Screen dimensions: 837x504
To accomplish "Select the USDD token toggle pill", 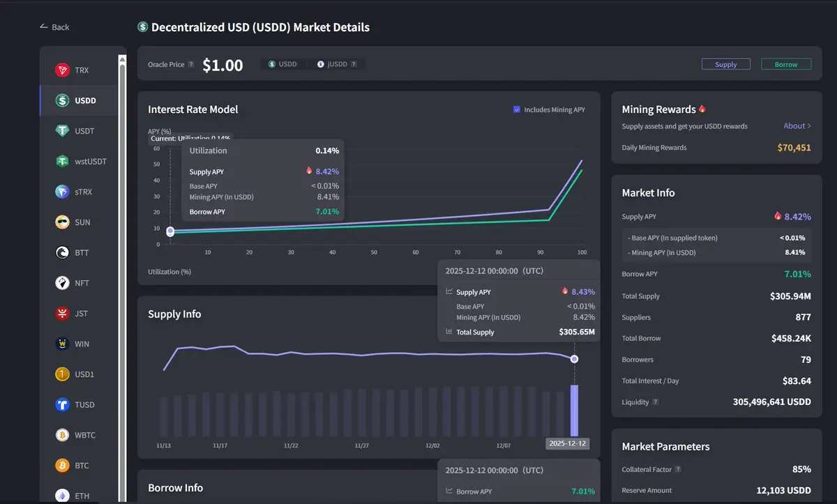I will pos(282,64).
